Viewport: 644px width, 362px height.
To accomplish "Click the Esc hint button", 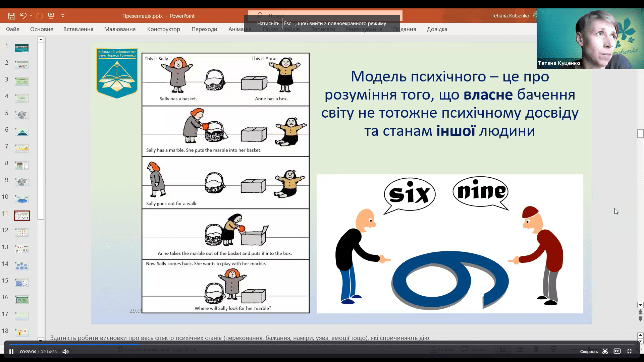I will point(287,23).
